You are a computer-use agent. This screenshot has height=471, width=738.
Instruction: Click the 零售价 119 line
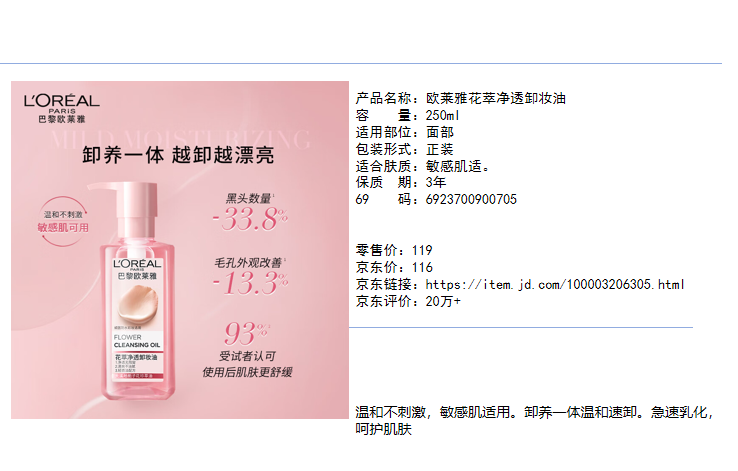click(394, 250)
